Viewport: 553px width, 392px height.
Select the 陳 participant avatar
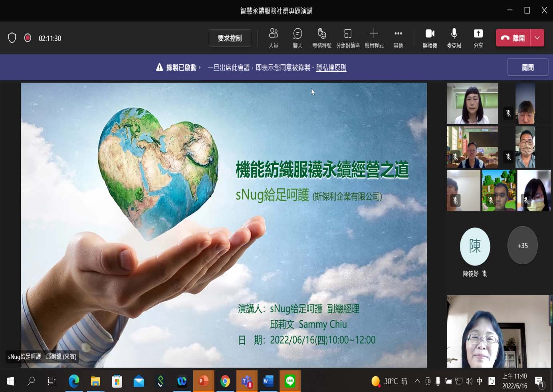475,246
